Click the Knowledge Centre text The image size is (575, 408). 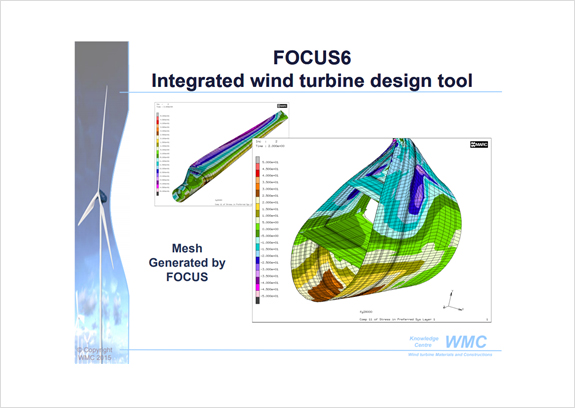[x=424, y=342]
